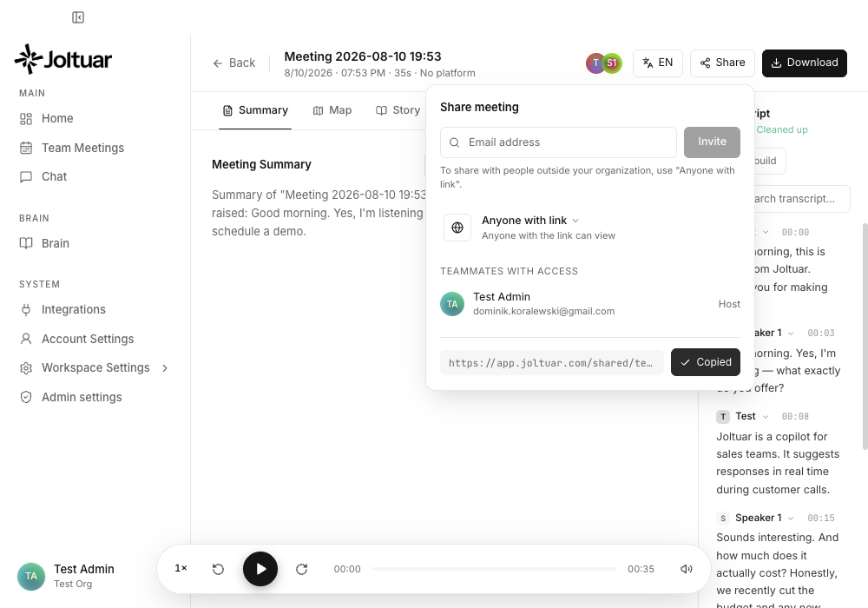Open Admin settings
The width and height of the screenshot is (868, 608).
(x=82, y=397)
